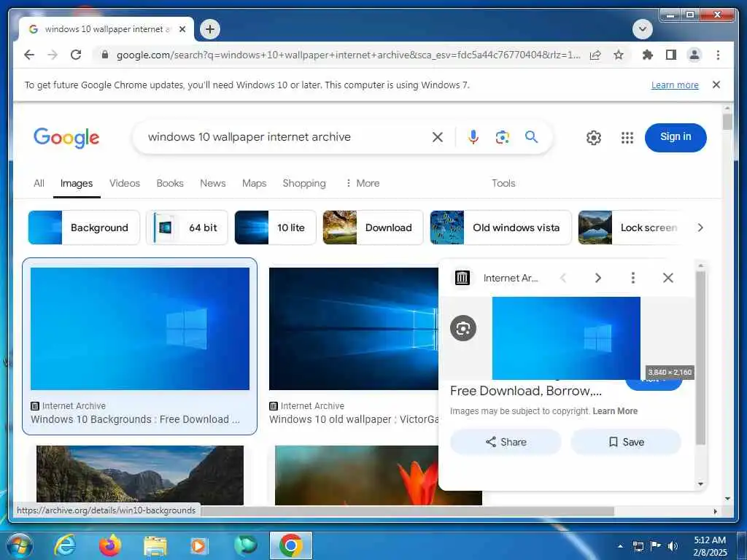Select the 'Old windows vista' suggestion chip

tap(500, 227)
